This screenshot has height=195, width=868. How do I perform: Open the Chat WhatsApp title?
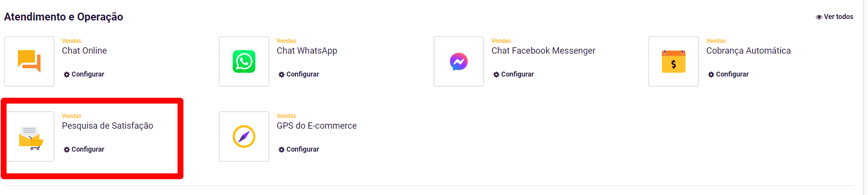(x=307, y=51)
